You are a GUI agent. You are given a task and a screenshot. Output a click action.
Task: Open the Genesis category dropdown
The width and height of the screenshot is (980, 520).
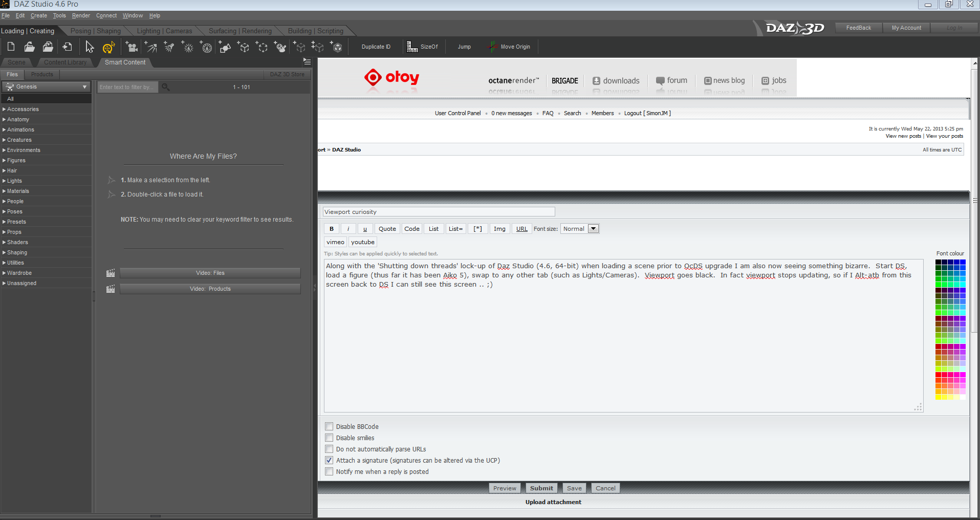point(46,87)
